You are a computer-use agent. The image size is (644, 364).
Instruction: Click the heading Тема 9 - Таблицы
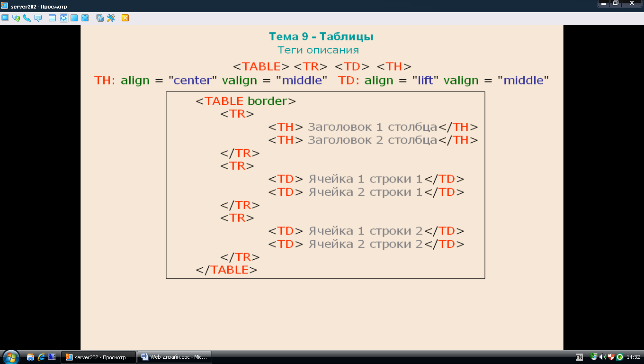tap(322, 36)
